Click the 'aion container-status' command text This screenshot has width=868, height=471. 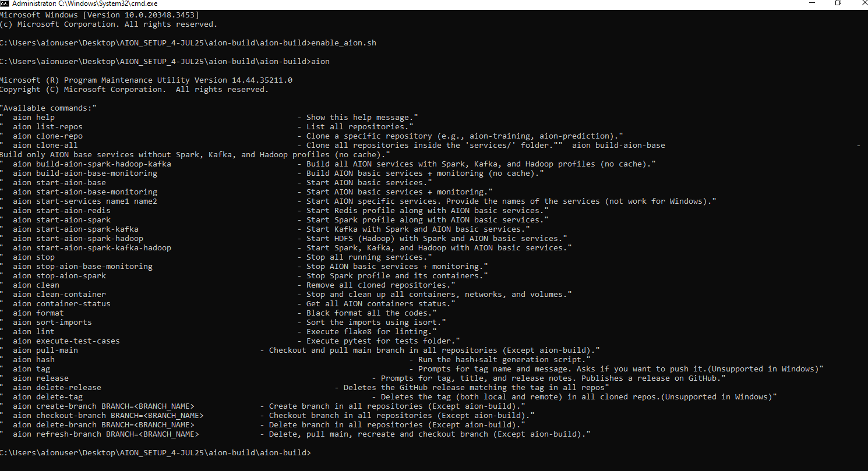click(x=61, y=304)
